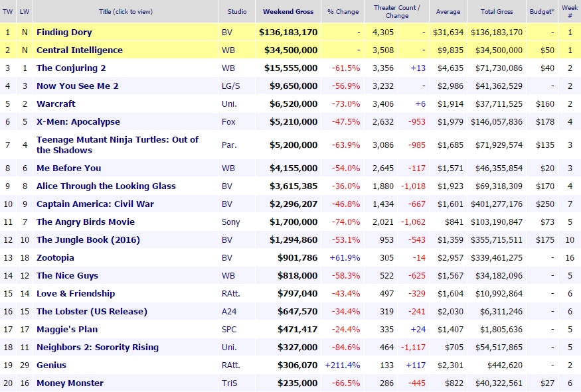This screenshot has height=392, width=581.
Task: Select the 3,508 theater count
Action: click(x=383, y=50)
